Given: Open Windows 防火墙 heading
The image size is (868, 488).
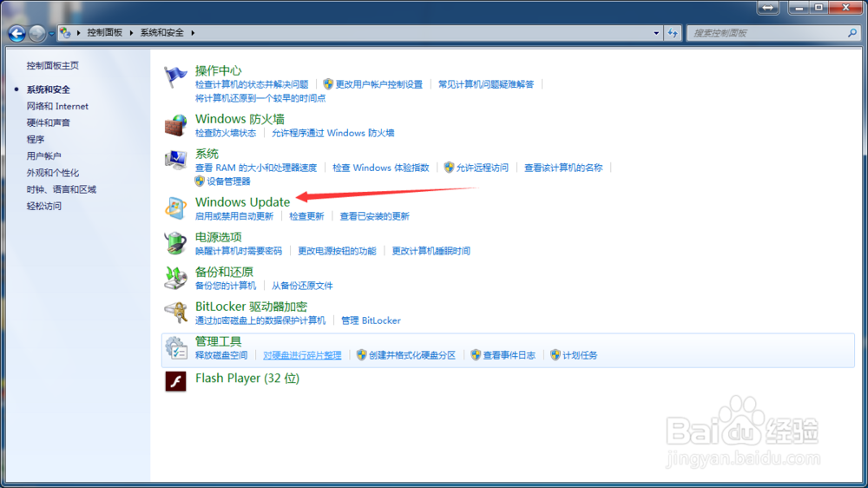Looking at the screenshot, I should tap(240, 119).
